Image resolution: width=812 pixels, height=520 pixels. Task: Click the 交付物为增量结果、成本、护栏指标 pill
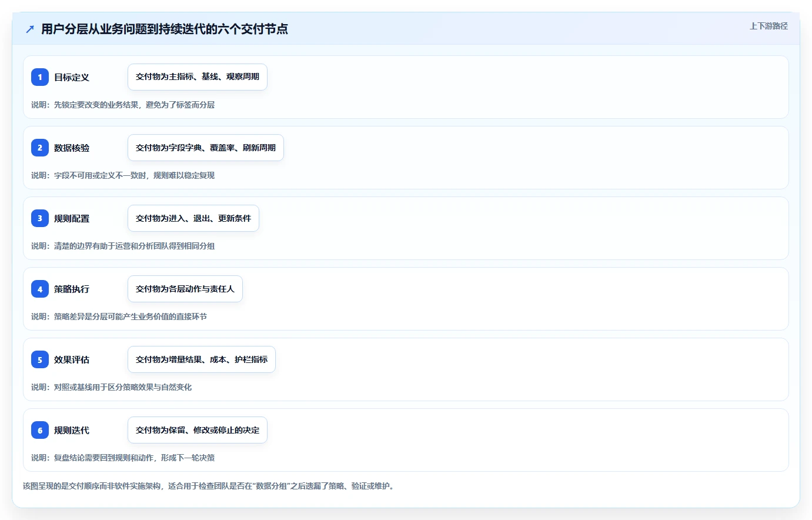202,359
